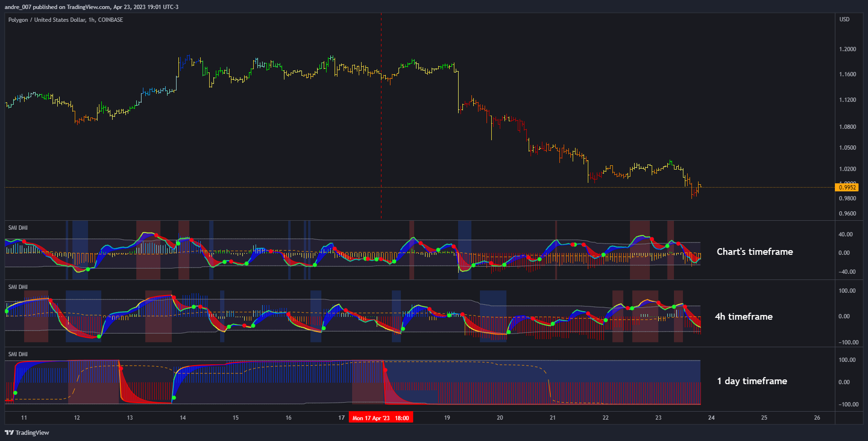Click date 25 on the time axis

[764, 418]
